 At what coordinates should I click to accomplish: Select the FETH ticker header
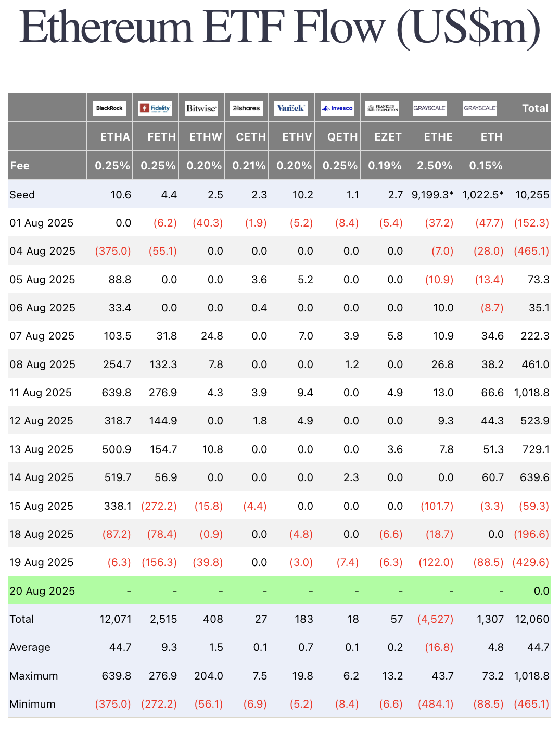click(161, 137)
